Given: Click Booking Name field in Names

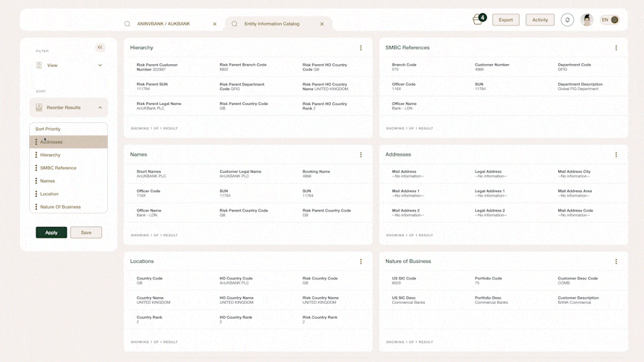Looking at the screenshot, I should tap(316, 174).
